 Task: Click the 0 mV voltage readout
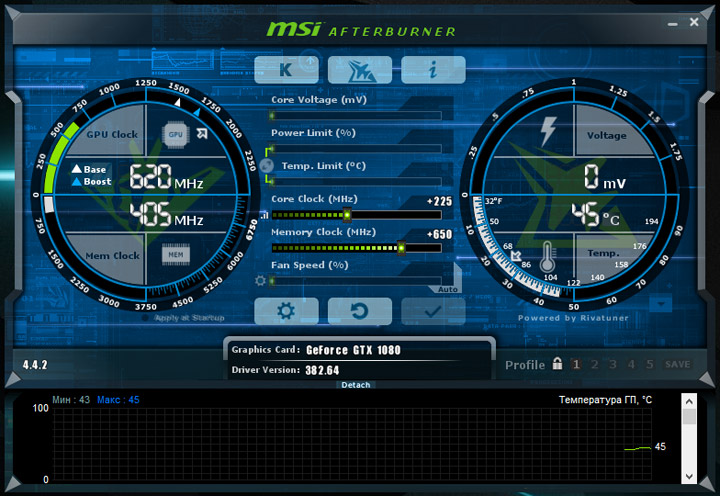(x=604, y=177)
